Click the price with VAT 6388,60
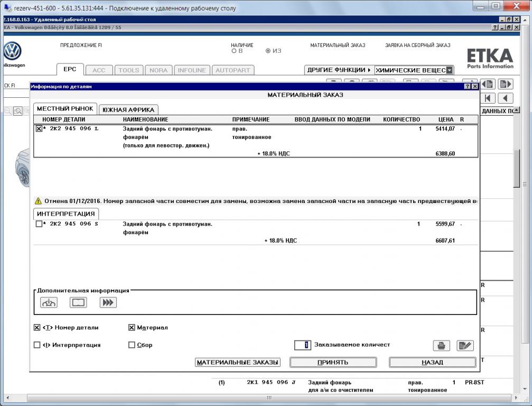 tap(445, 153)
